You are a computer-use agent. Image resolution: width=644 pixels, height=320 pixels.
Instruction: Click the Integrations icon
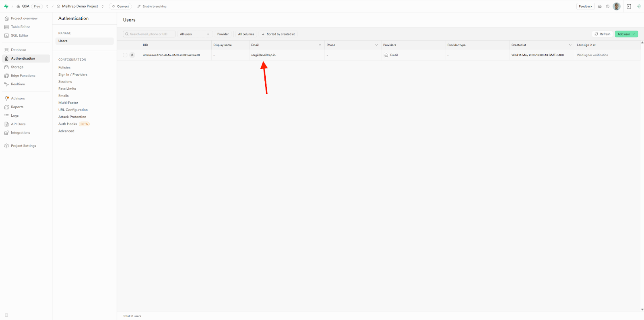[x=6, y=133]
